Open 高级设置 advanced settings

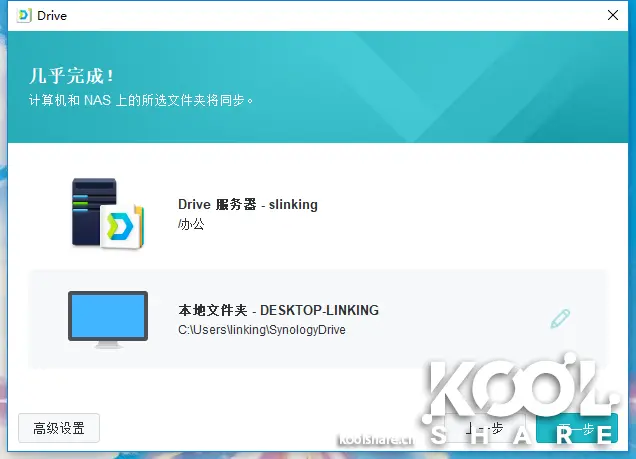(x=59, y=428)
